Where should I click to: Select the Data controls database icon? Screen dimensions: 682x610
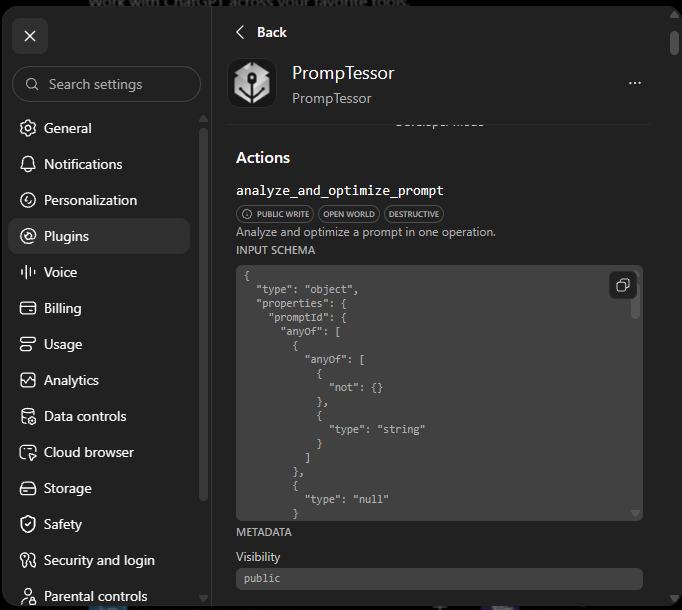click(x=28, y=416)
